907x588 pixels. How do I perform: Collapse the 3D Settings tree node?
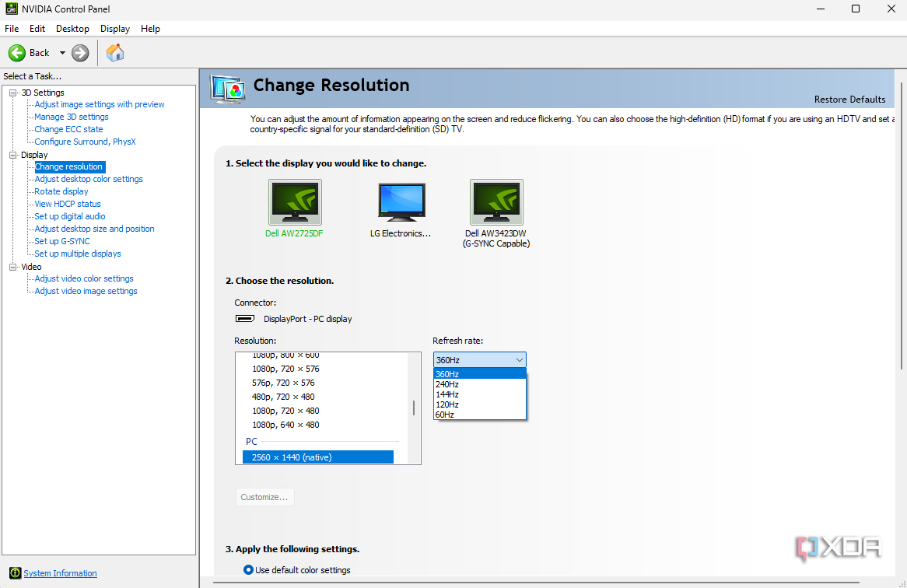point(13,93)
